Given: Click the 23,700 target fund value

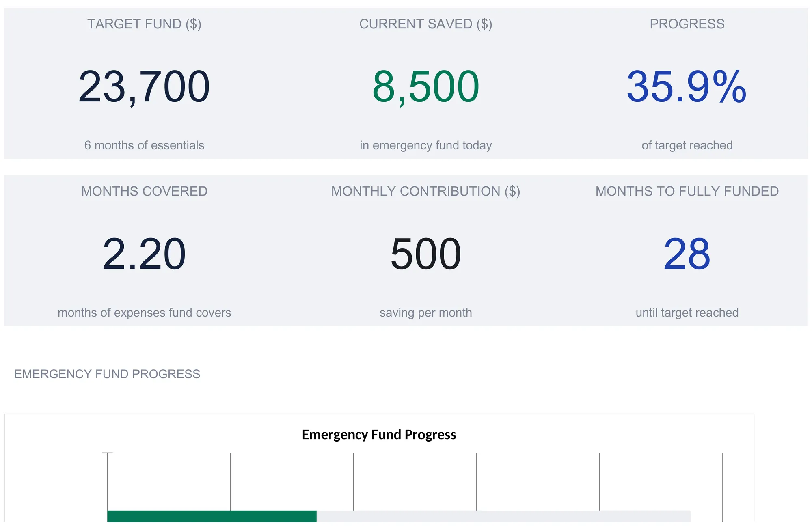Looking at the screenshot, I should (x=144, y=86).
